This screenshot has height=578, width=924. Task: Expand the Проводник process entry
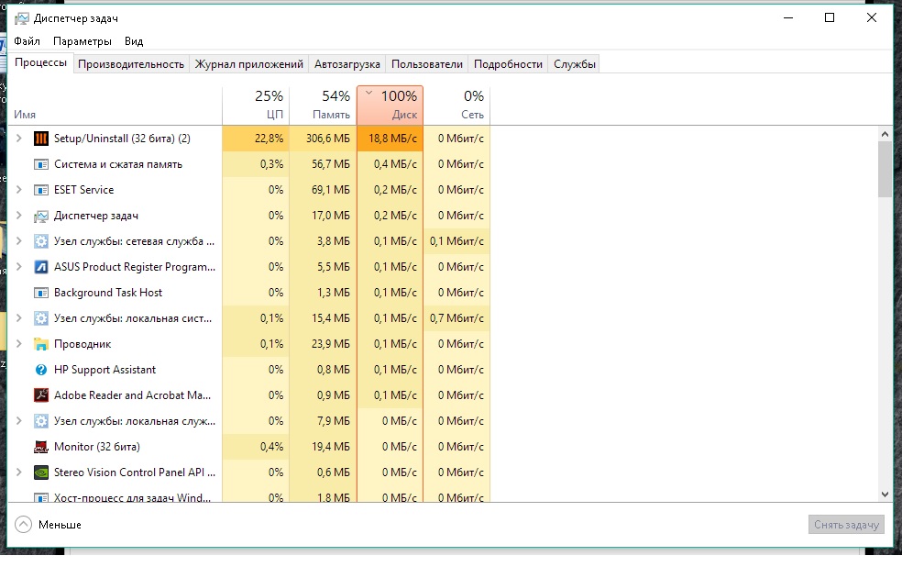[x=19, y=344]
